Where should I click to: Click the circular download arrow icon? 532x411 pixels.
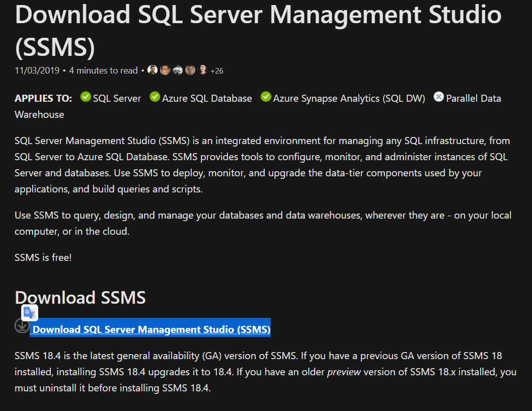coord(22,326)
